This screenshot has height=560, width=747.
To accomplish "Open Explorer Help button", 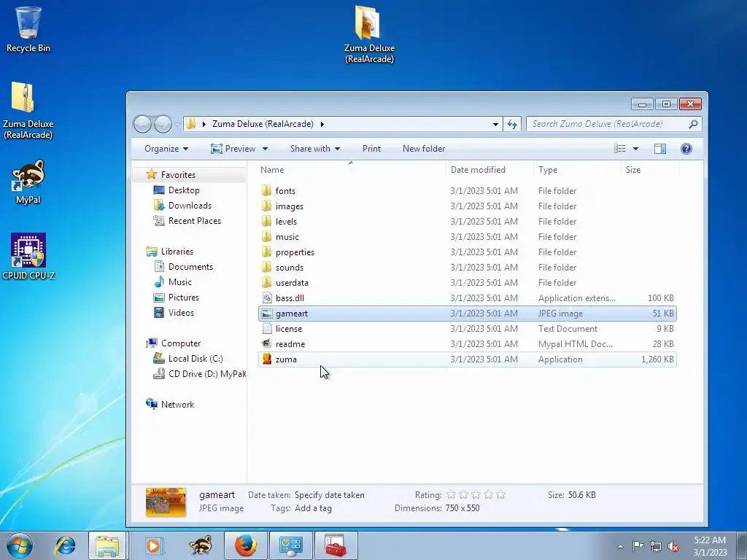I will click(x=686, y=149).
